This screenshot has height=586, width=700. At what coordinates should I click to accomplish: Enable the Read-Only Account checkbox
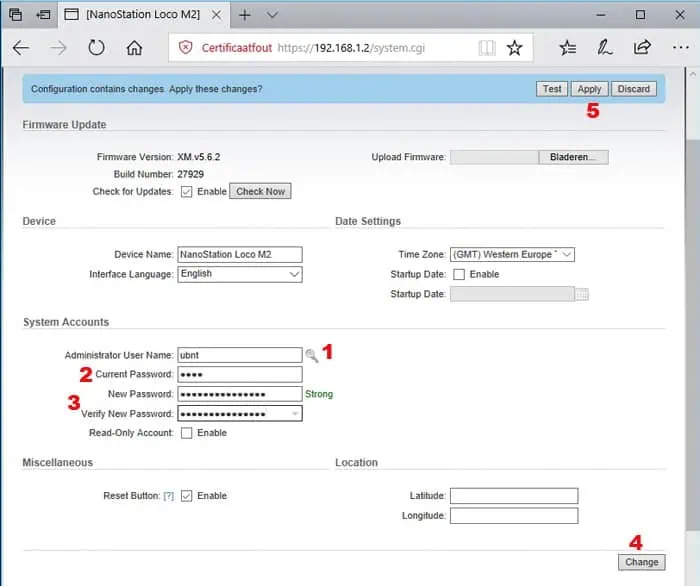point(186,433)
